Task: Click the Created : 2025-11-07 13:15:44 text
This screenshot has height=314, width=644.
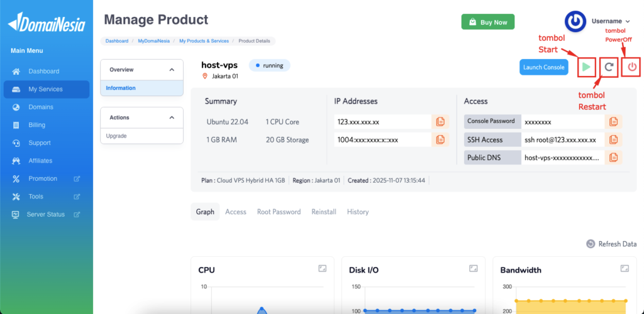Action: point(387,180)
